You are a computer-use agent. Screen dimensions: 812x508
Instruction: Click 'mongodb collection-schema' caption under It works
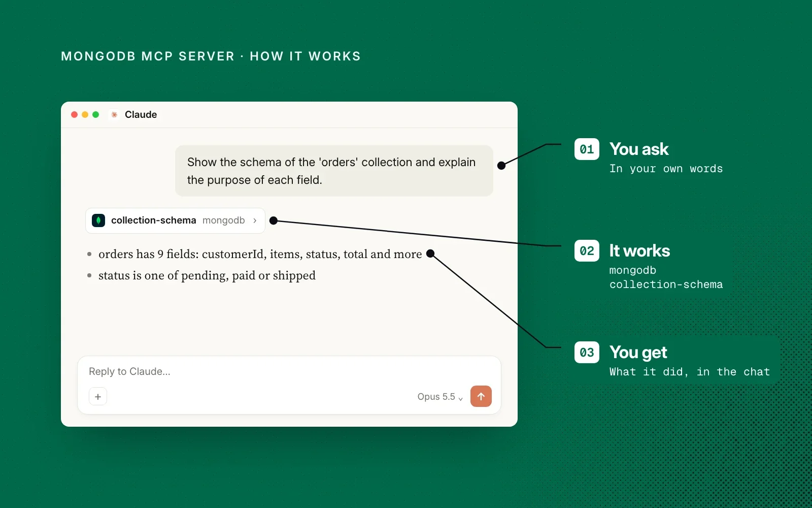666,277
